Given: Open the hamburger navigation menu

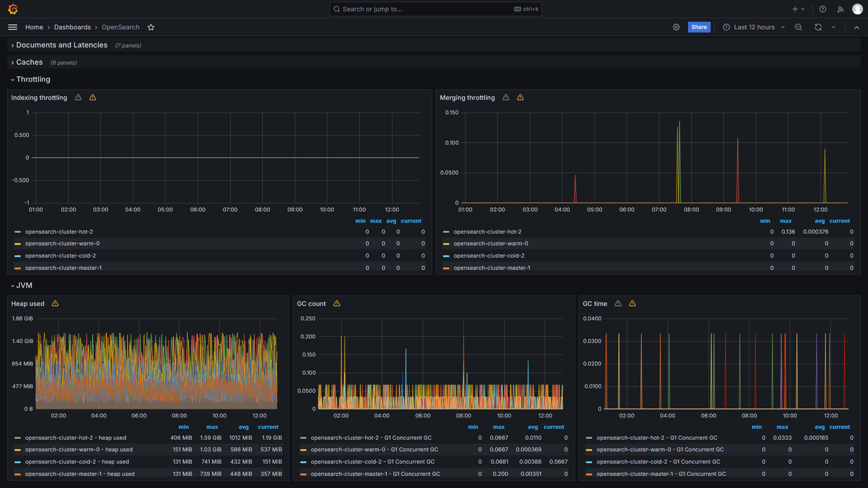Looking at the screenshot, I should (x=13, y=27).
